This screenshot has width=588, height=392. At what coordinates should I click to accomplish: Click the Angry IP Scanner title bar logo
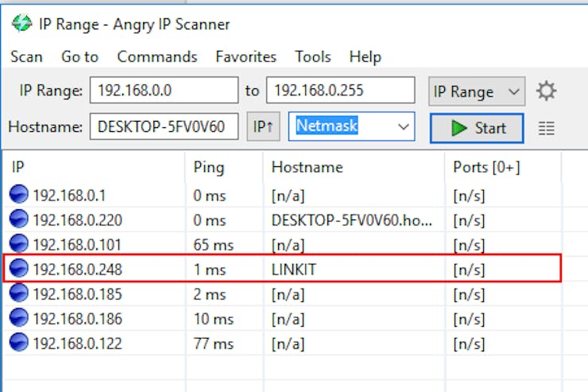click(21, 24)
